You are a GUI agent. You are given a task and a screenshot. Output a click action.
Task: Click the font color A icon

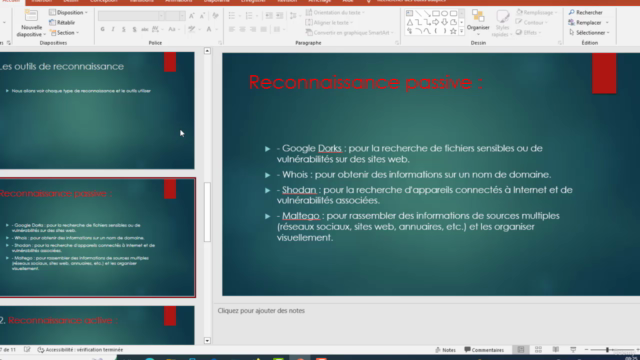pos(209,29)
